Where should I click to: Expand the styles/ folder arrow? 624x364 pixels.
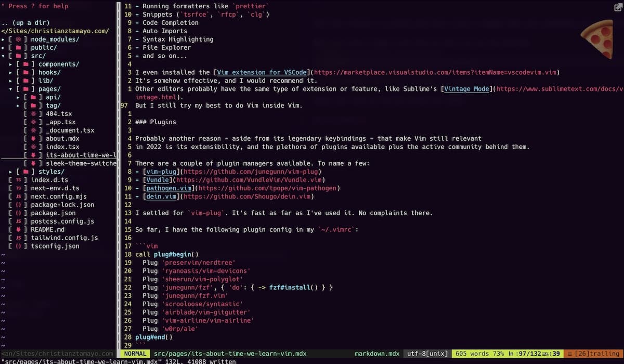[x=11, y=172]
